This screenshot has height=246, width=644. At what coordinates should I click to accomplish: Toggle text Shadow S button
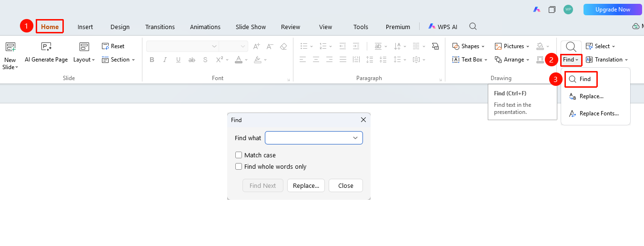coord(205,60)
